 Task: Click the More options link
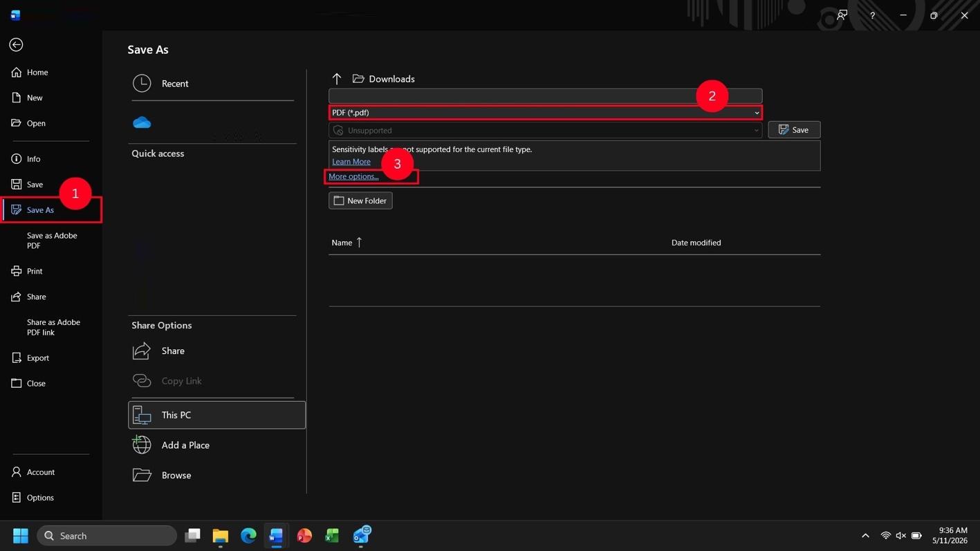click(353, 176)
